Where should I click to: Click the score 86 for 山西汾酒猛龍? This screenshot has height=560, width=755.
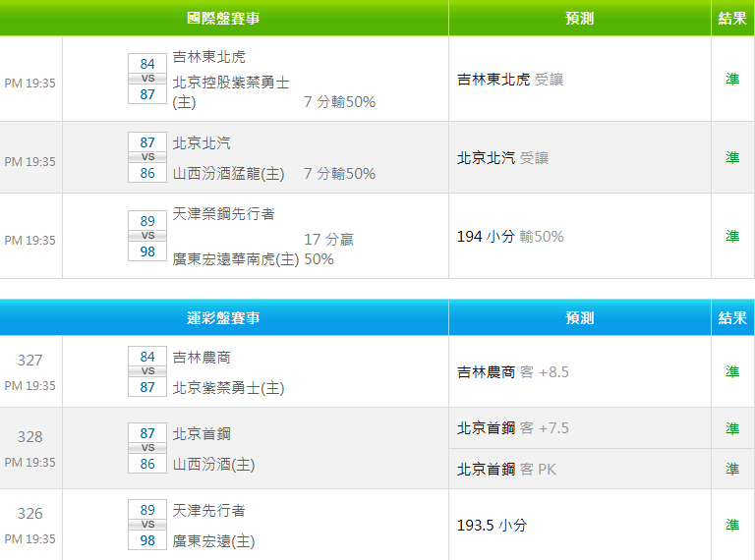(x=147, y=173)
